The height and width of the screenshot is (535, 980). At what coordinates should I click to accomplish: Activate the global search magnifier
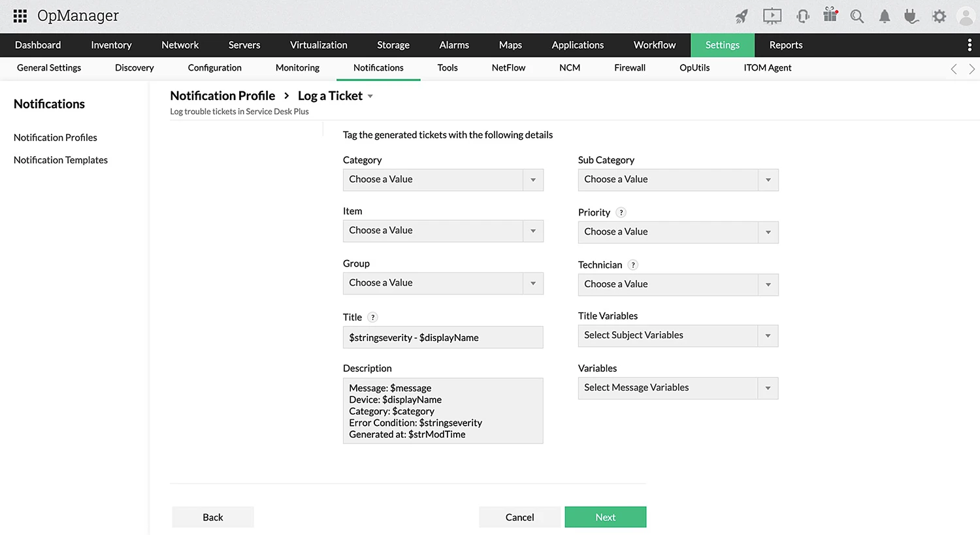pyautogui.click(x=857, y=16)
